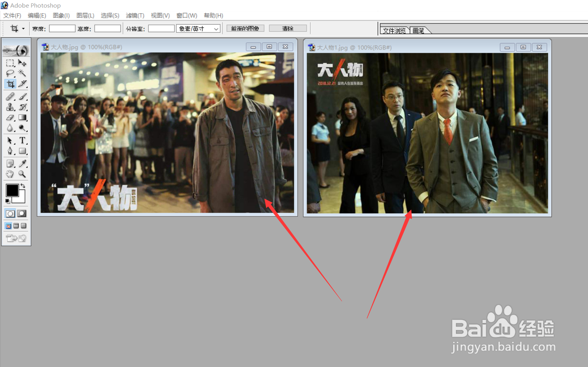Click the 分辨率 input field
Viewport: 588px width, 367px height.
point(161,29)
